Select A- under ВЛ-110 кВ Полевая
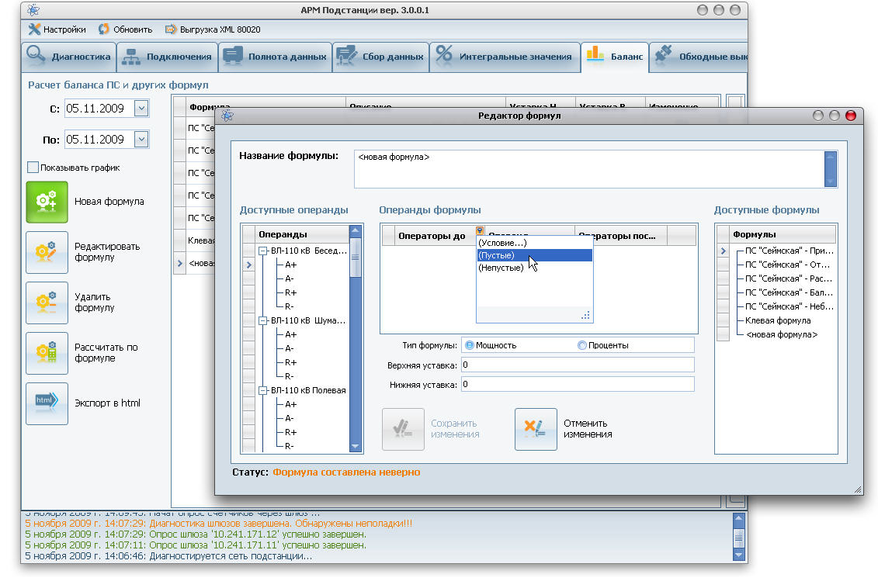 (290, 418)
